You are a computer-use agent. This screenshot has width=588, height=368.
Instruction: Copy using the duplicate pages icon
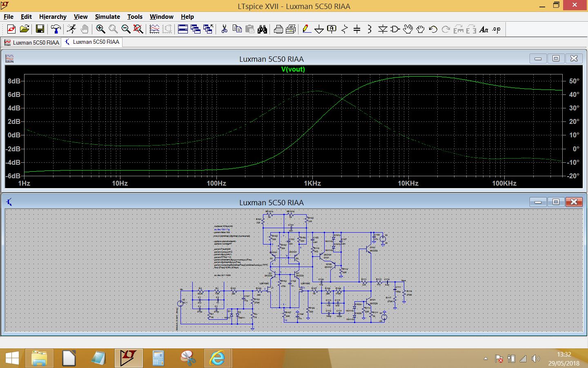pos(237,29)
